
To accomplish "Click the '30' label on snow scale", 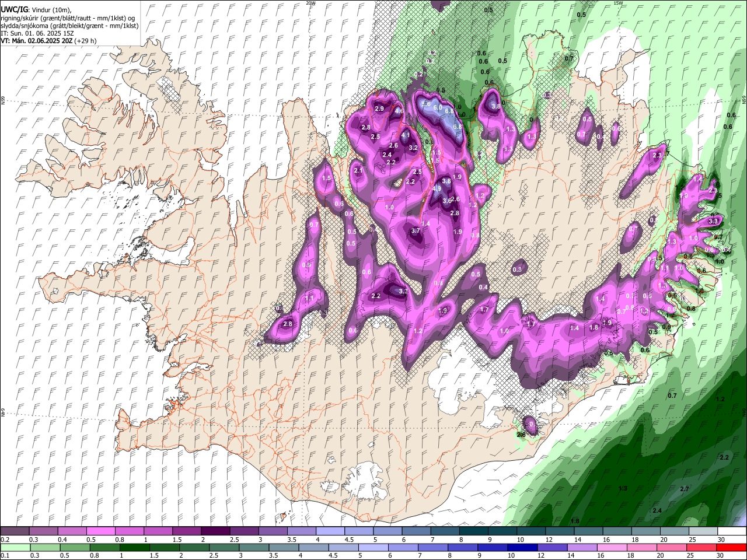I will point(721,540).
